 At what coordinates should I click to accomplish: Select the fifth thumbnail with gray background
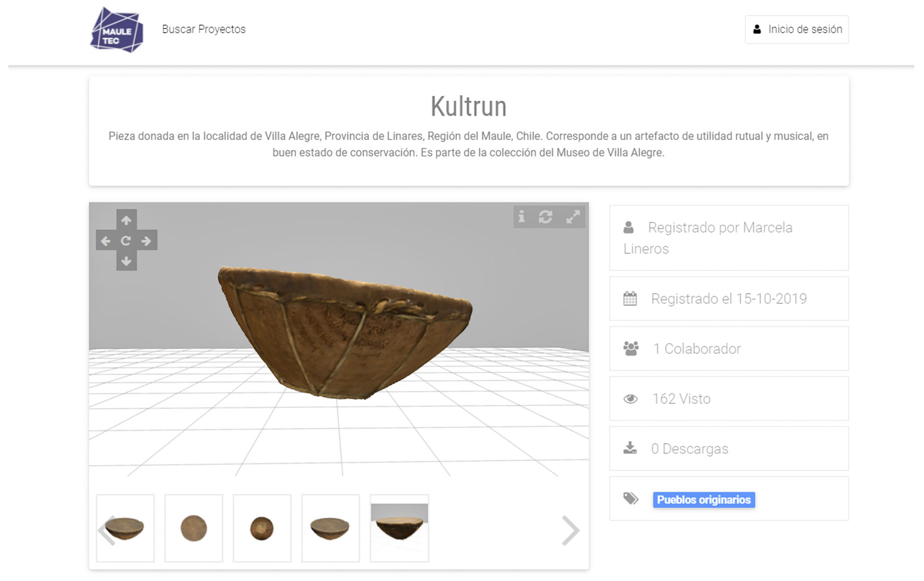pyautogui.click(x=399, y=528)
